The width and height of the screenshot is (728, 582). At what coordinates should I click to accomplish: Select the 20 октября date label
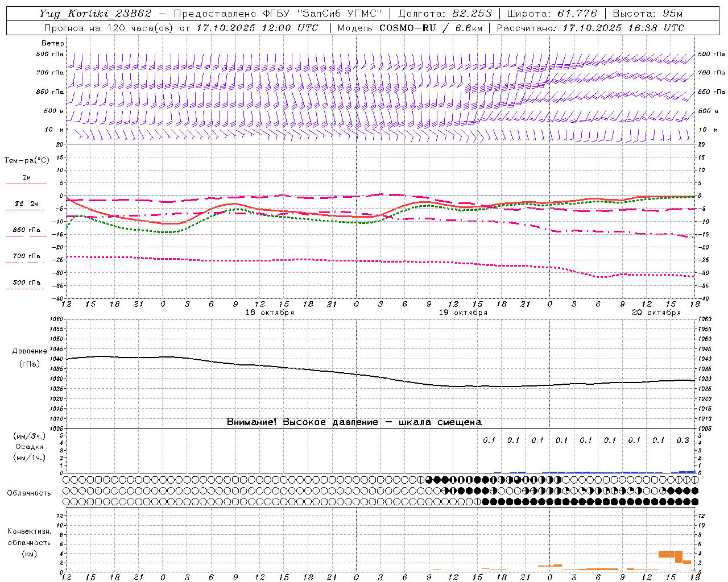656,313
